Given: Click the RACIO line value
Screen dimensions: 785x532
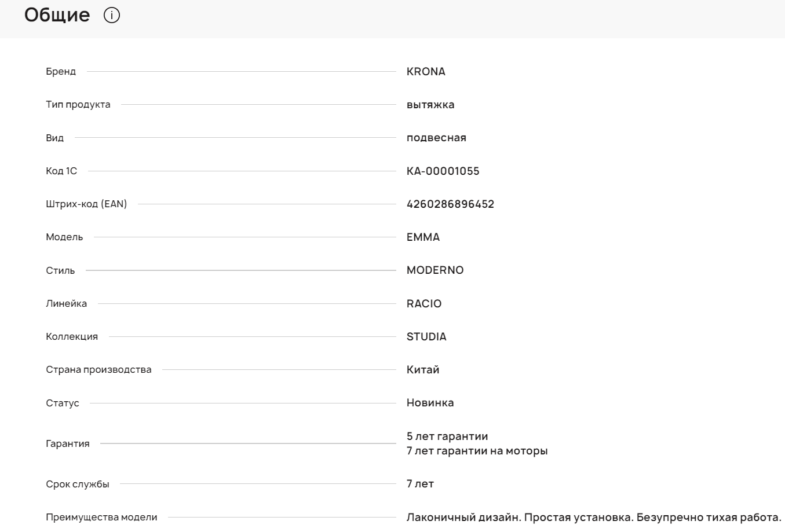Looking at the screenshot, I should [424, 304].
